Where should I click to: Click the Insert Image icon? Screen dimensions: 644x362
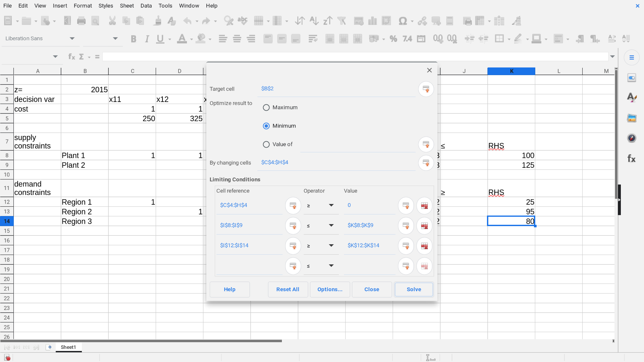coord(358,21)
